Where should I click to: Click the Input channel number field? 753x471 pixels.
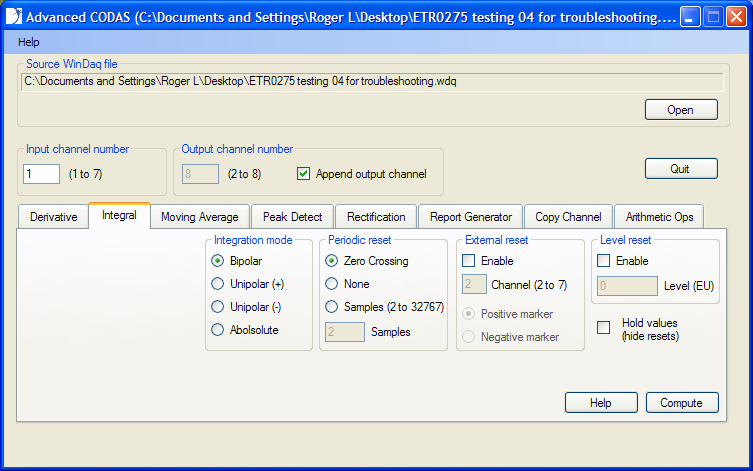click(41, 174)
